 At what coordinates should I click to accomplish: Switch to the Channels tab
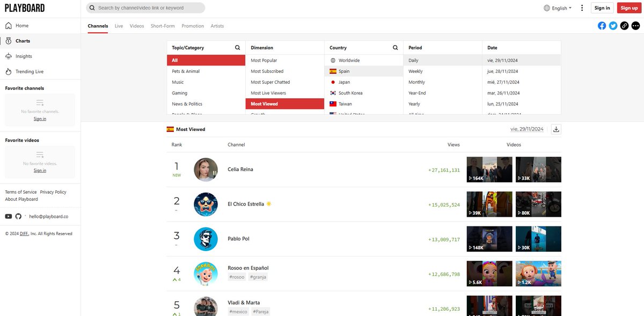click(98, 26)
